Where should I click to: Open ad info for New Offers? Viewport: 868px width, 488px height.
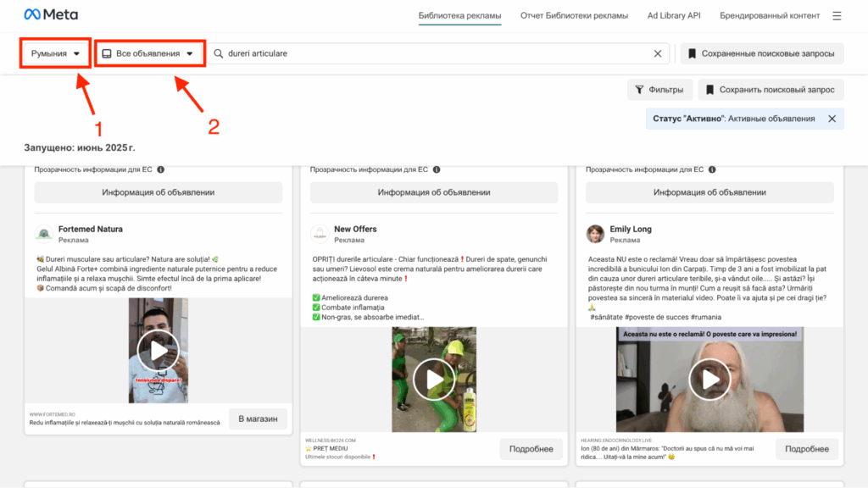point(434,192)
